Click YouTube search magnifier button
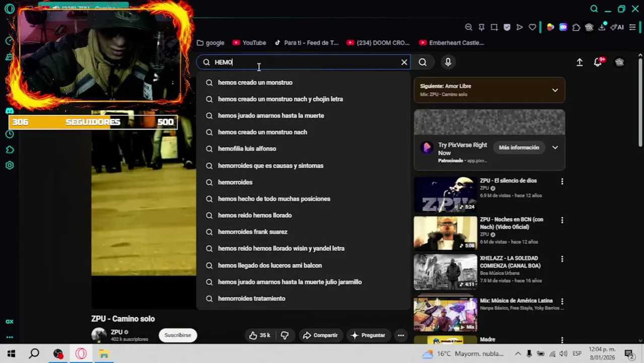The width and height of the screenshot is (644, 363). point(422,62)
